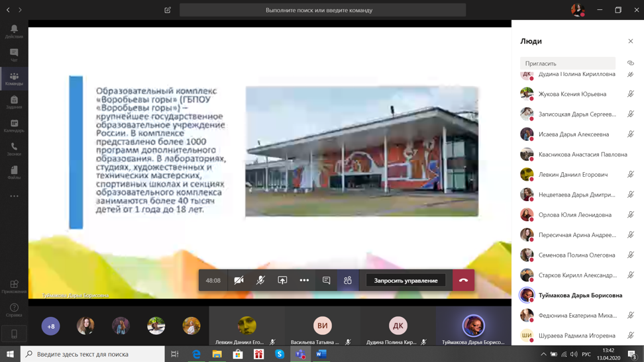The width and height of the screenshot is (644, 362).
Task: Copy meeting link icon next to Пригласить
Action: pos(630,64)
